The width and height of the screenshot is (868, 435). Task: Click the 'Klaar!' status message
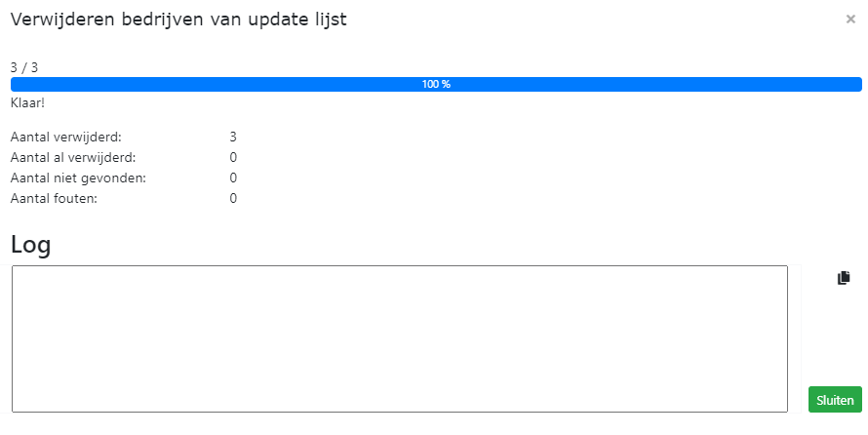click(x=27, y=102)
